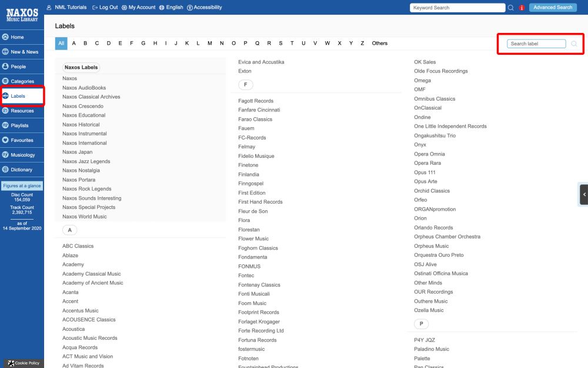Click the keyword search magnifier icon
The image size is (588, 368).
(x=511, y=8)
